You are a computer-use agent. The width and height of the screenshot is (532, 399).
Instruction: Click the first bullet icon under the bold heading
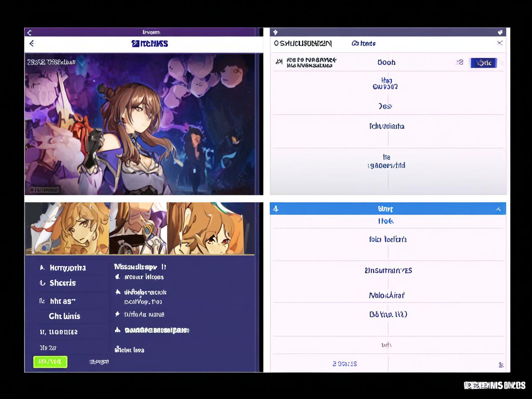click(118, 277)
